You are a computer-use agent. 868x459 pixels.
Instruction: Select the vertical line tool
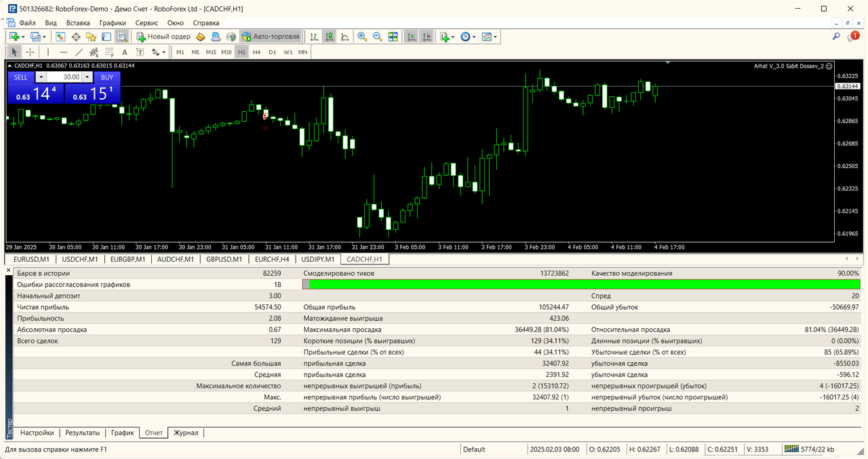tap(47, 52)
